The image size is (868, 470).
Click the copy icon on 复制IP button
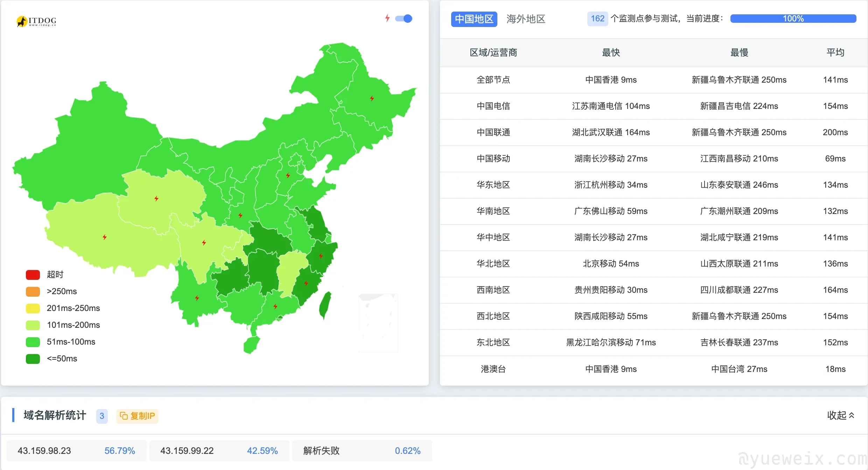click(124, 416)
